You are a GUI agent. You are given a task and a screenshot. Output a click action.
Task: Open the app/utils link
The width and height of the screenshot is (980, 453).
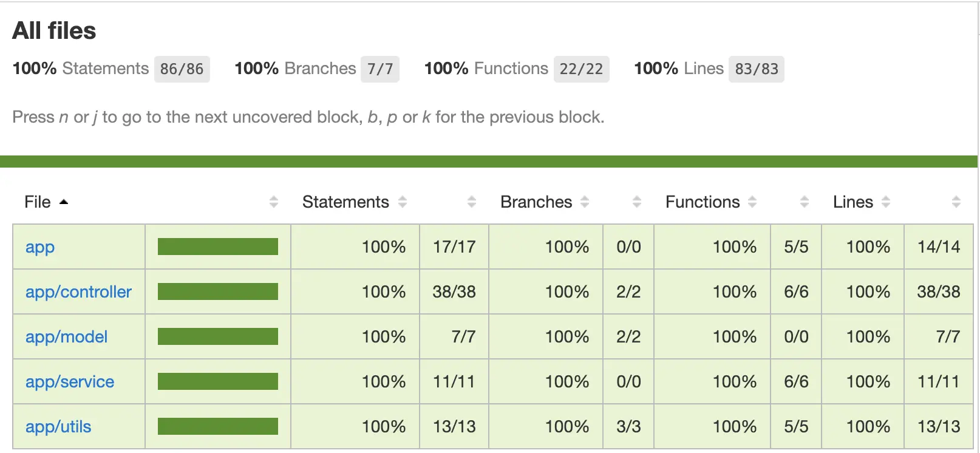58,427
